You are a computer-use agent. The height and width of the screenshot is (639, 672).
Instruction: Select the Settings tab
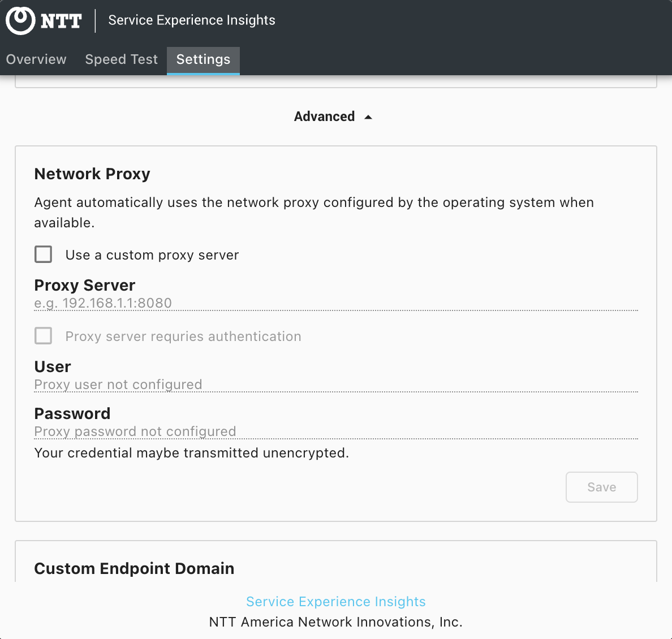[203, 59]
